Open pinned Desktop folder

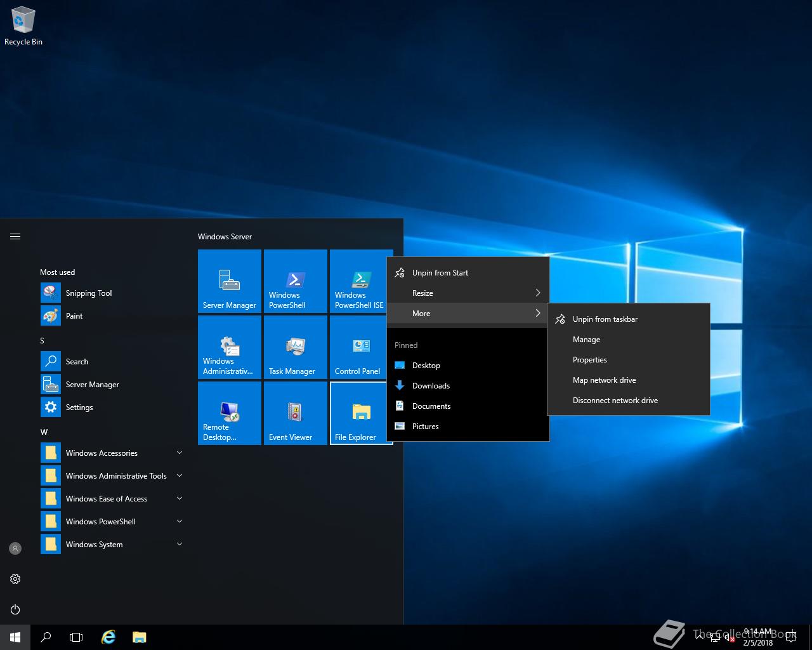pos(468,366)
